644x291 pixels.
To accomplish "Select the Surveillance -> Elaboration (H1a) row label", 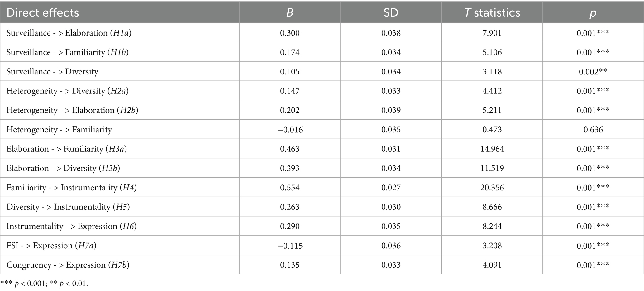I will coord(69,33).
